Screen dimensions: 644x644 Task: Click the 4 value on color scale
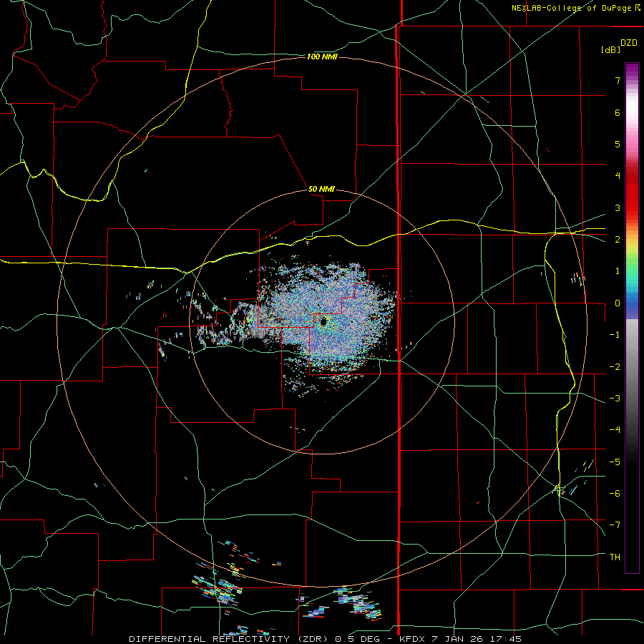(x=618, y=176)
